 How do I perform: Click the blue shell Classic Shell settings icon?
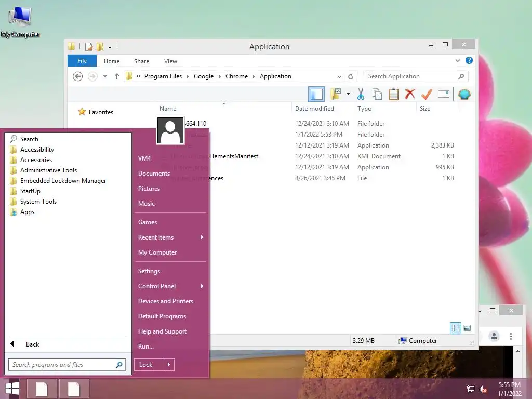point(464,94)
